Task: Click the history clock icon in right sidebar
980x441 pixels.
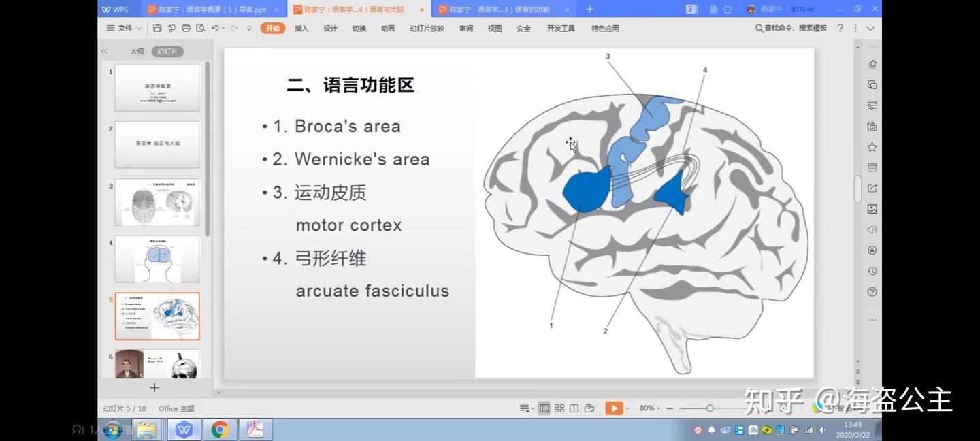Action: [872, 271]
